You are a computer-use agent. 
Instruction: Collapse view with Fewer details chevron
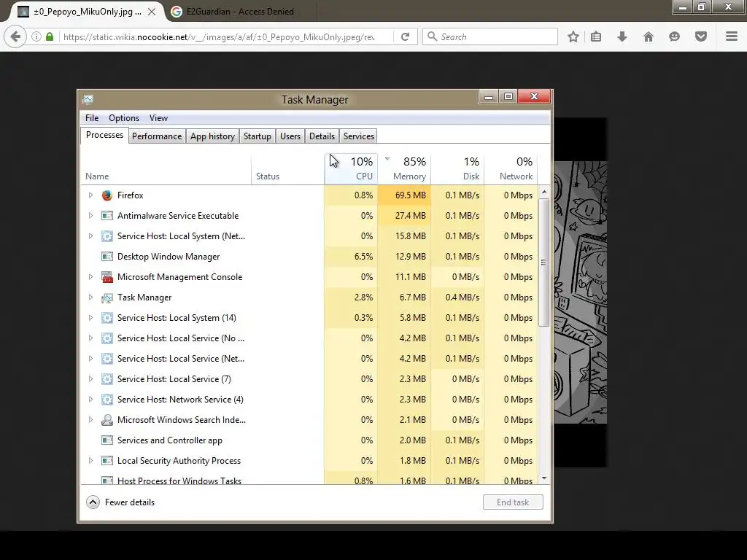(93, 502)
